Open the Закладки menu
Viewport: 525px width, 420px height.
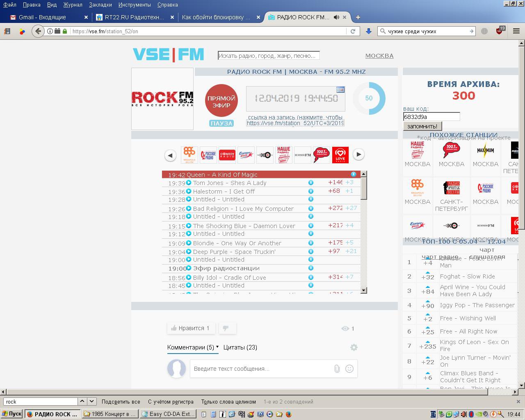(x=100, y=5)
